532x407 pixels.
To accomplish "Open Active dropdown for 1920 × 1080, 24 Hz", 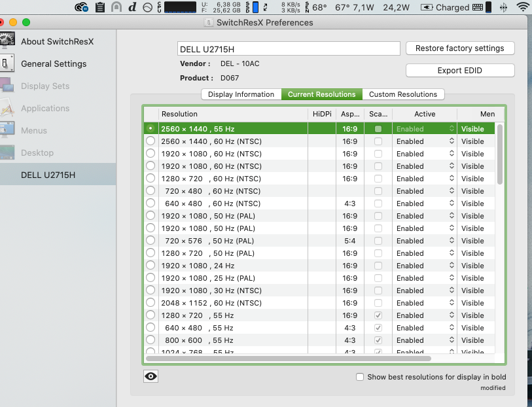I will pos(425,266).
